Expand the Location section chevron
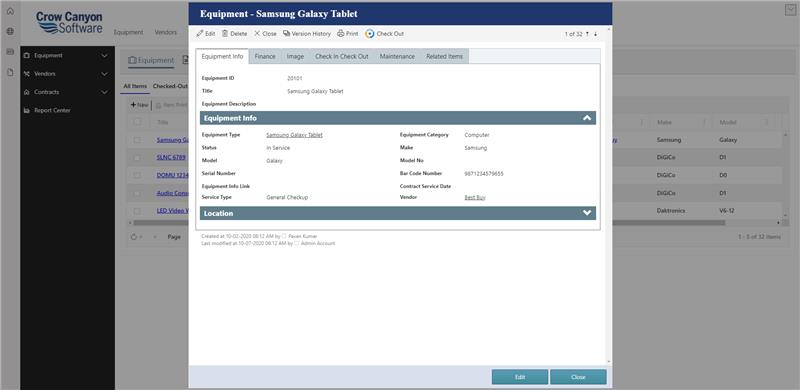The width and height of the screenshot is (800, 390). pos(587,213)
